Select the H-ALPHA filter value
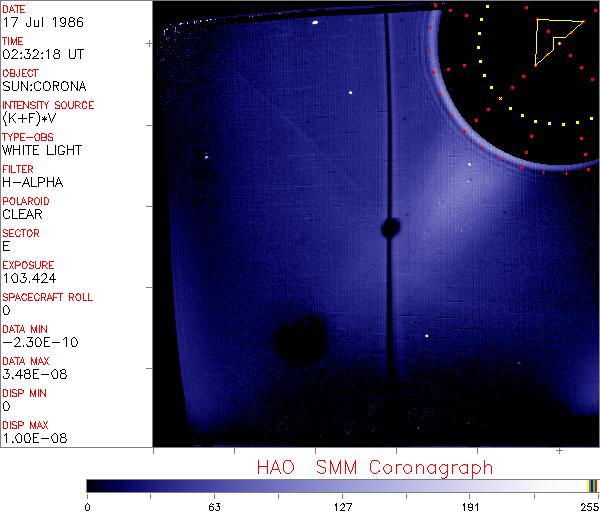Image resolution: width=600 pixels, height=512 pixels. point(32,182)
